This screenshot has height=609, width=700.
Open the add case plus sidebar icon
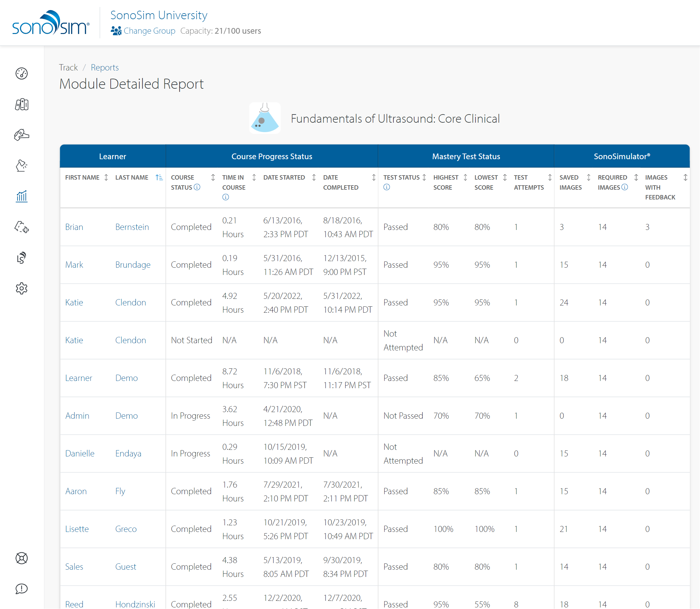pos(21,227)
